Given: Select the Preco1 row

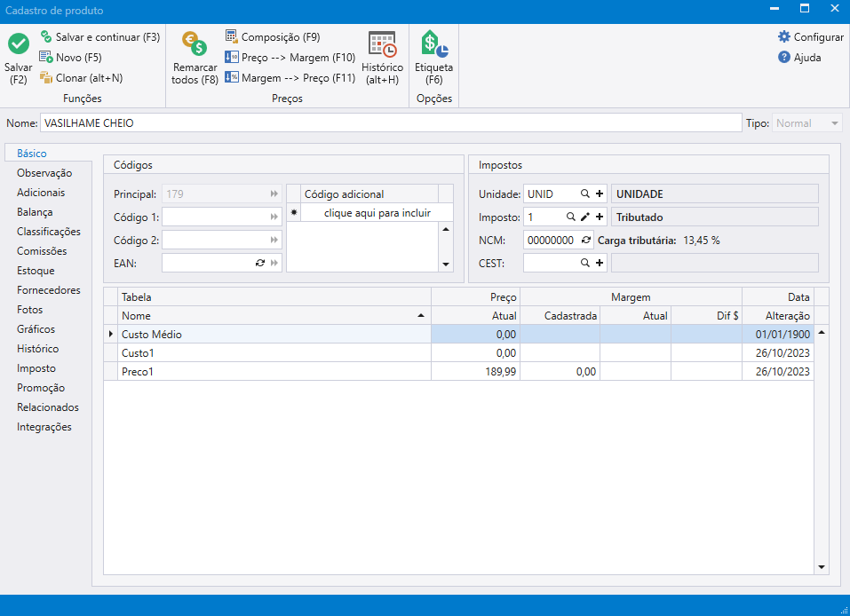Looking at the screenshot, I should pyautogui.click(x=460, y=372).
